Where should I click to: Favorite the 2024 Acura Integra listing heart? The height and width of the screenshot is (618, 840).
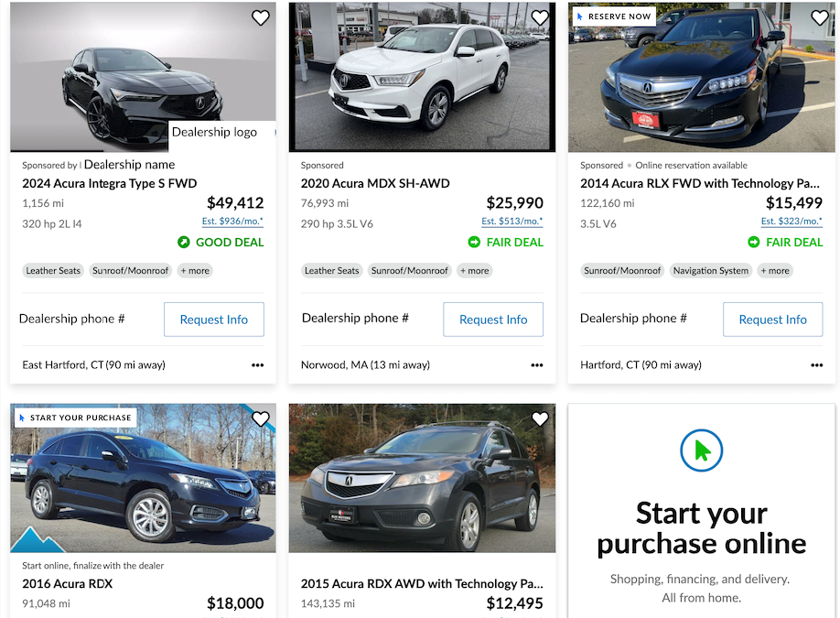click(261, 18)
